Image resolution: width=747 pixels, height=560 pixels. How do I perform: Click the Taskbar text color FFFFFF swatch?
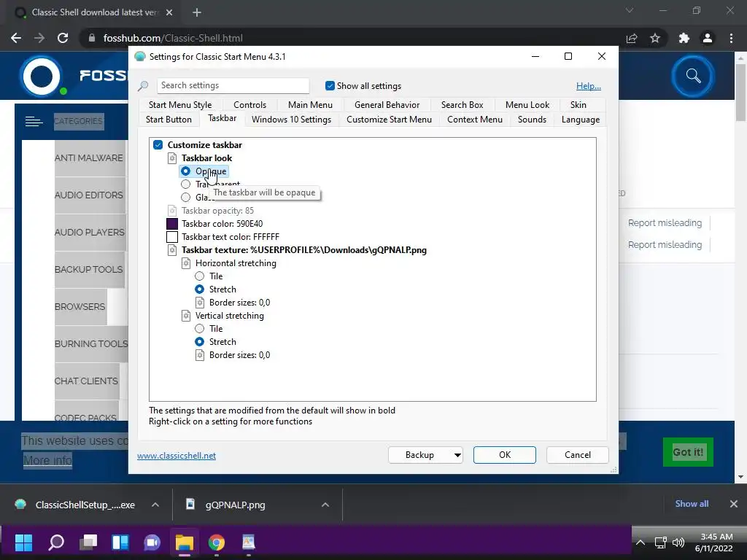click(x=172, y=237)
